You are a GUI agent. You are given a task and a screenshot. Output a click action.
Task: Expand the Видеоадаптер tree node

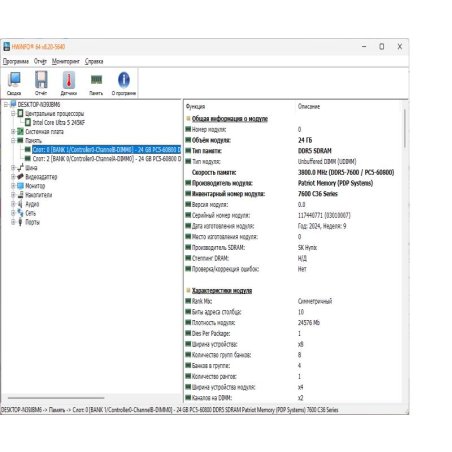pos(13,176)
